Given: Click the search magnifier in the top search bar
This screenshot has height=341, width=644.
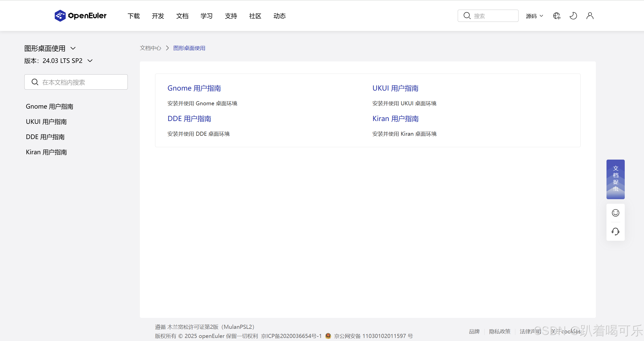Looking at the screenshot, I should point(467,15).
